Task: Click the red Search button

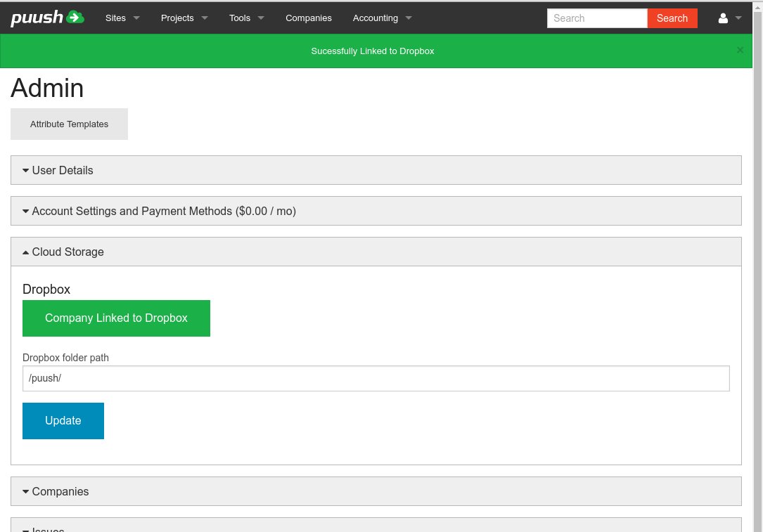Action: click(x=672, y=18)
